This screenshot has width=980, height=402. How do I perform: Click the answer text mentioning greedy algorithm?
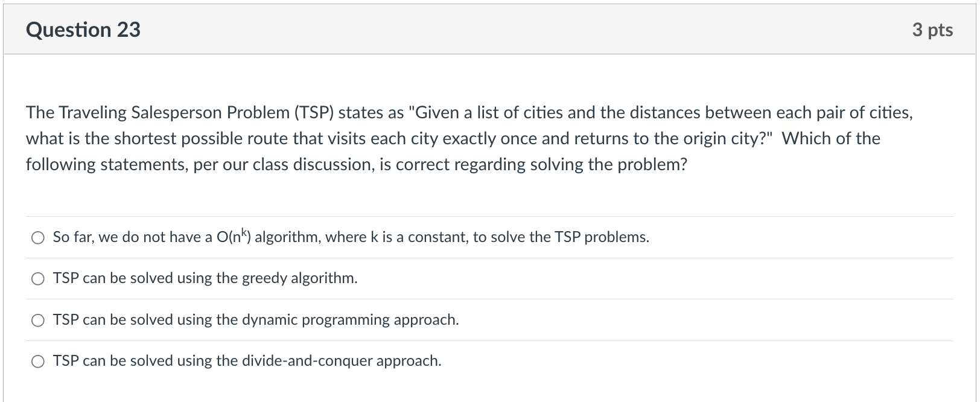pos(205,278)
